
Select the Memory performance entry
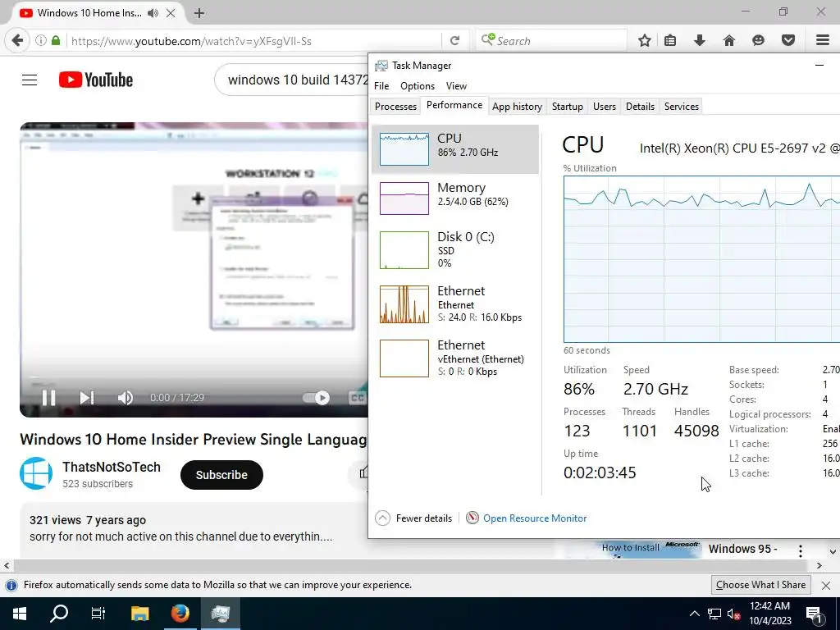pyautogui.click(x=454, y=199)
